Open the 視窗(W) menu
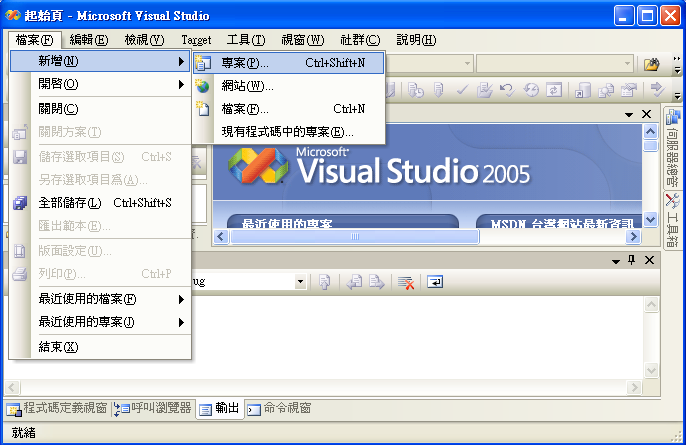Image resolution: width=686 pixels, height=445 pixels. (x=303, y=40)
